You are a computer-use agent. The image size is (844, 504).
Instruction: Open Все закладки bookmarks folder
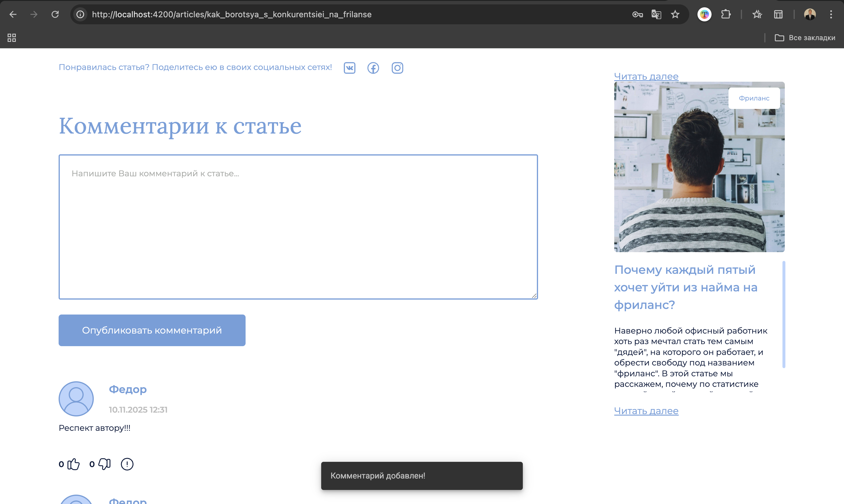[x=805, y=38]
